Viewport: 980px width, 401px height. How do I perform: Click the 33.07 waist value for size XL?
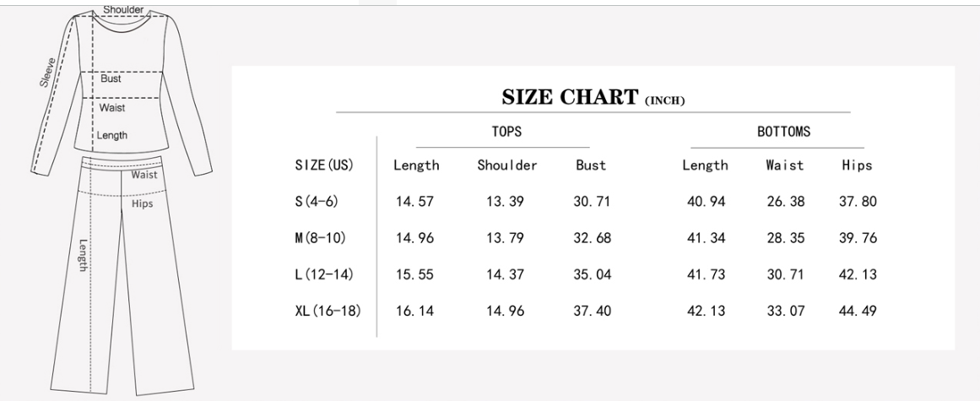click(784, 312)
